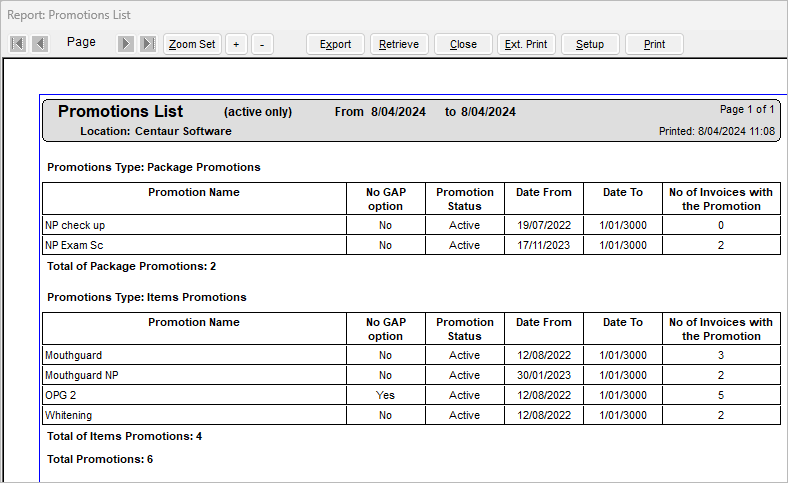
Task: Click the Active status for the Whitening row
Action: point(464,415)
